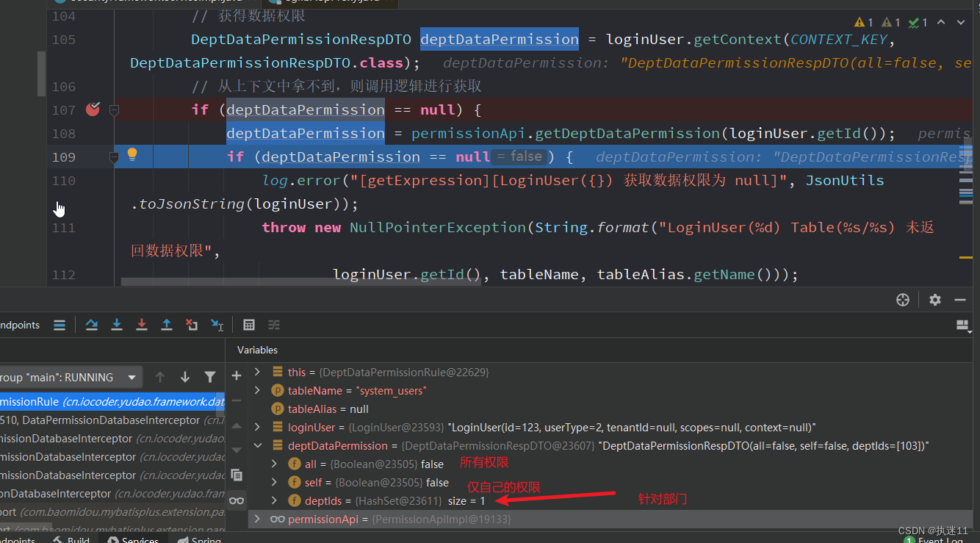Expand the permissionApi watch node

tap(257, 519)
